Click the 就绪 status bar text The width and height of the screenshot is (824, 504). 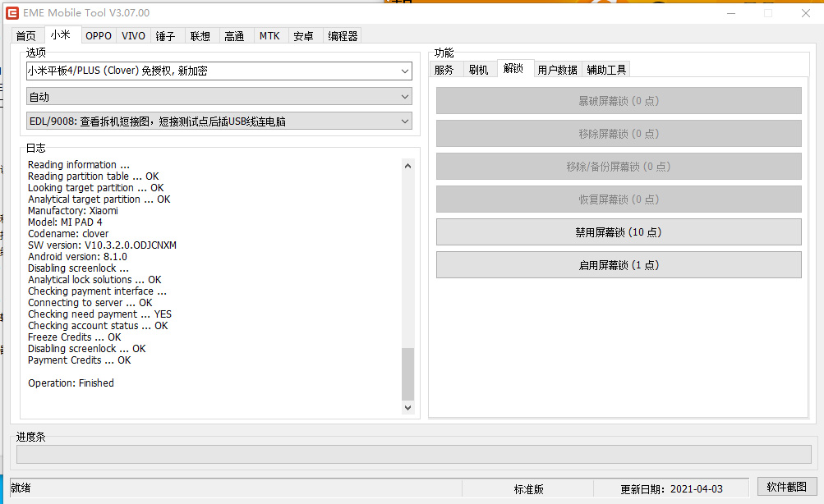coord(21,488)
